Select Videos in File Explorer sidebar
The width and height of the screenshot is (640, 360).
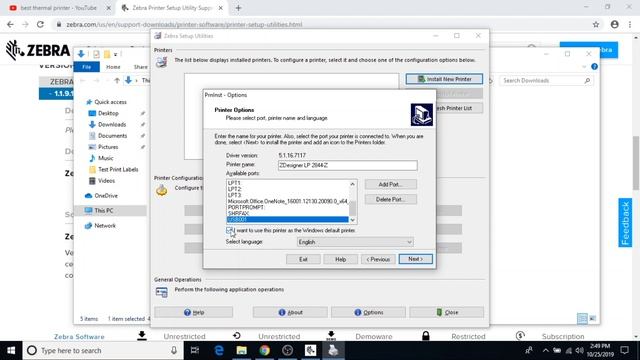click(106, 181)
